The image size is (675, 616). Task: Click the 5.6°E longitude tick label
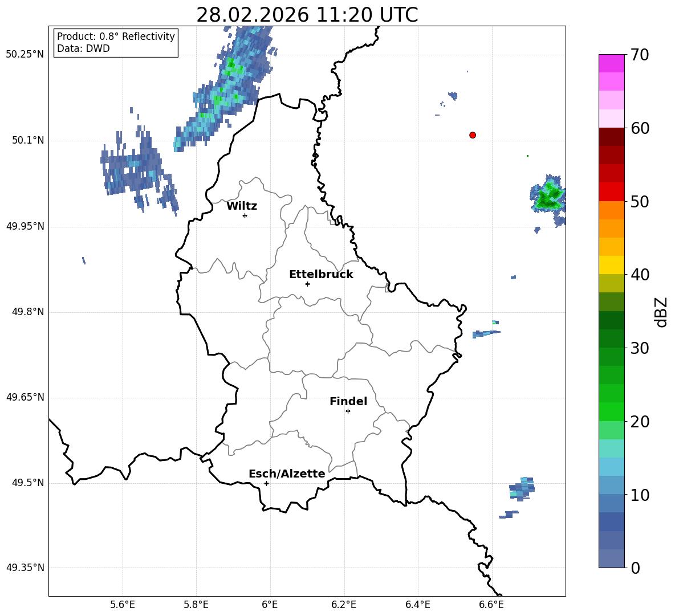point(123,605)
